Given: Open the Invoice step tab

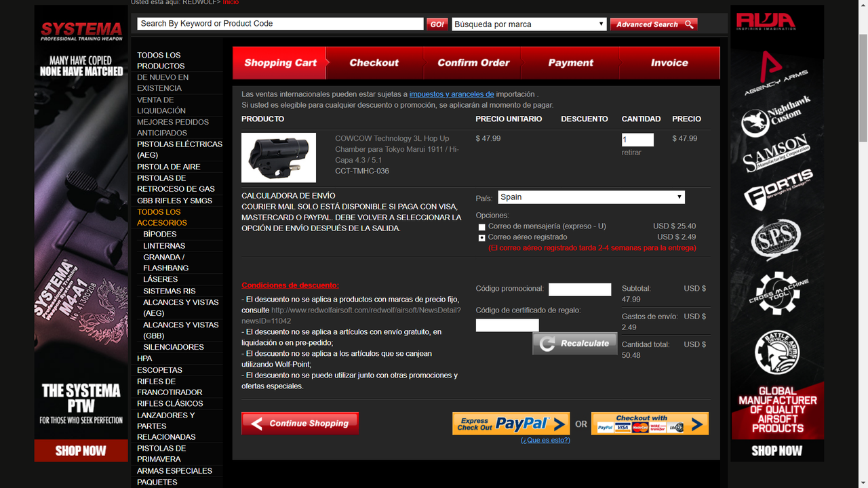Looking at the screenshot, I should click(x=669, y=63).
